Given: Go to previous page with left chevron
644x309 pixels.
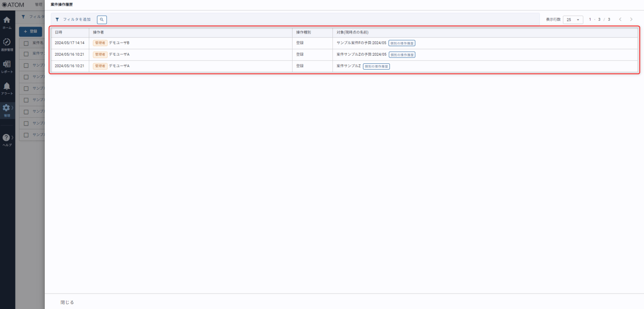Looking at the screenshot, I should (620, 20).
